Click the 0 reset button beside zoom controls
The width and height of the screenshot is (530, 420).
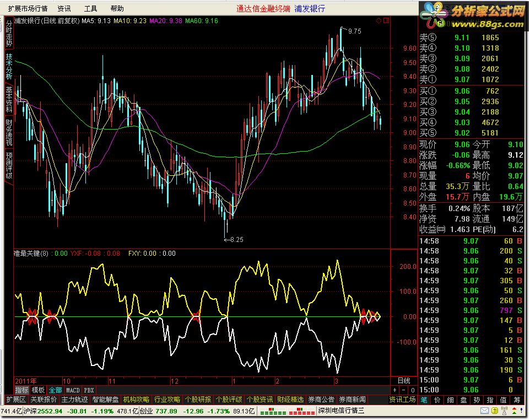click(413, 390)
